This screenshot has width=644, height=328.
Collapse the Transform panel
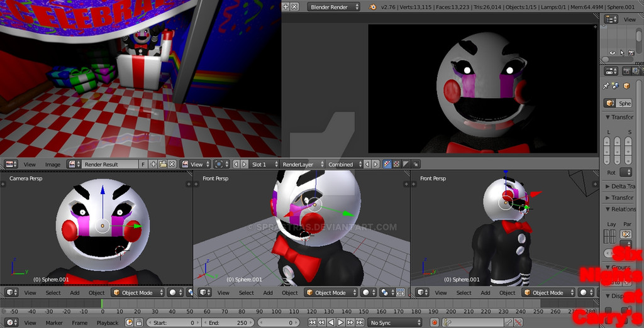point(619,117)
